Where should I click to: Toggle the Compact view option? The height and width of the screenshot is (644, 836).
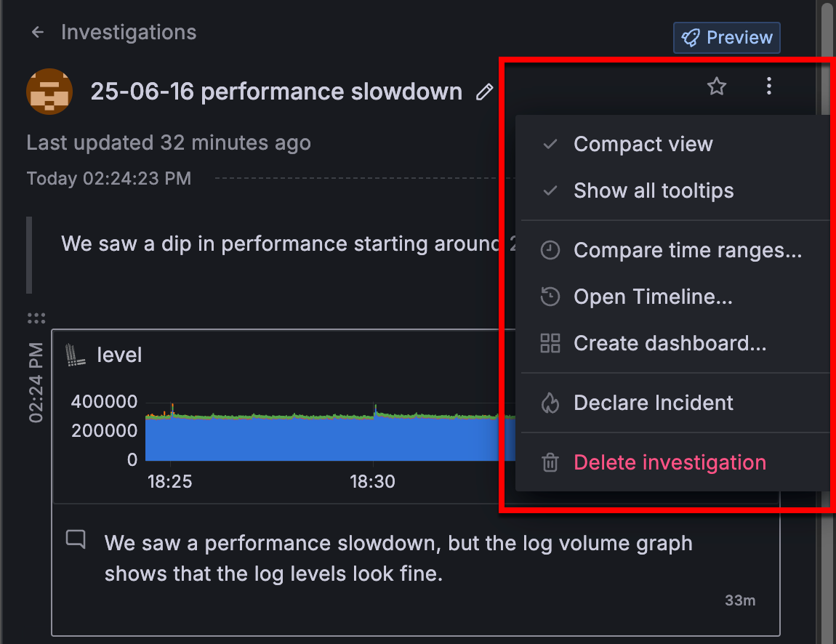(x=643, y=145)
